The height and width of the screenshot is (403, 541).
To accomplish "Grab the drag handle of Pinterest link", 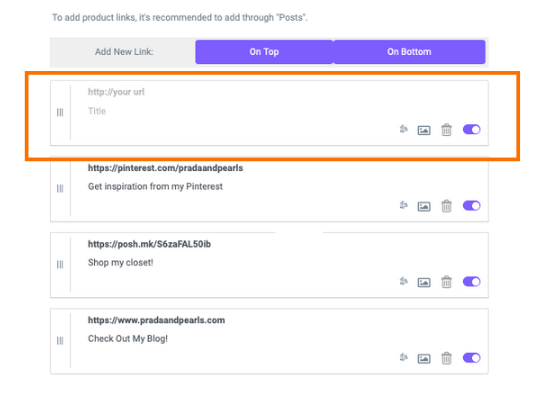I will [60, 189].
